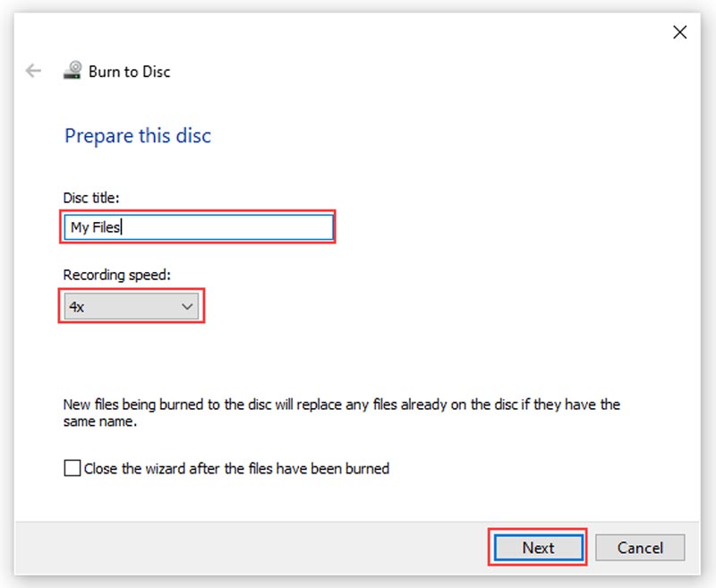The height and width of the screenshot is (588, 716).
Task: Select the 4x value in the speed box
Action: (79, 306)
